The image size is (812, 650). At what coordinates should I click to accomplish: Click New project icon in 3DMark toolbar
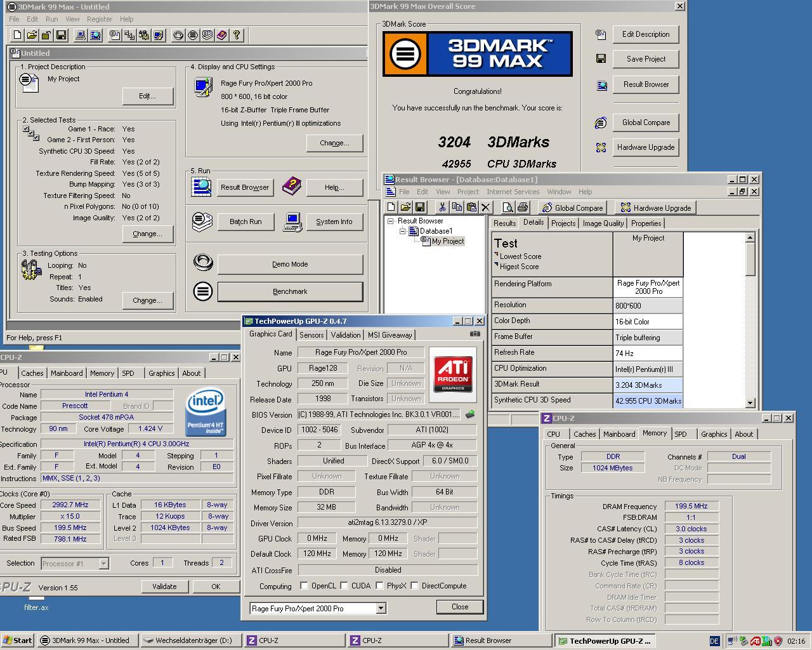[x=17, y=36]
